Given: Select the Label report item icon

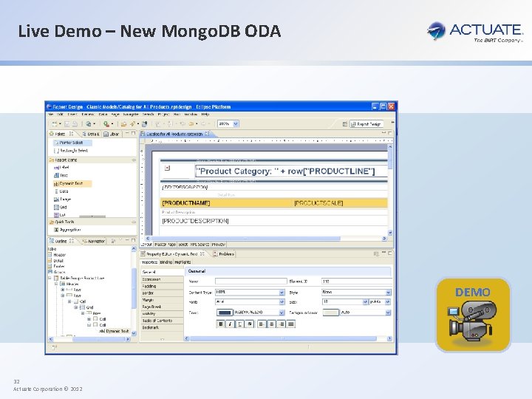Looking at the screenshot, I should tap(57, 168).
